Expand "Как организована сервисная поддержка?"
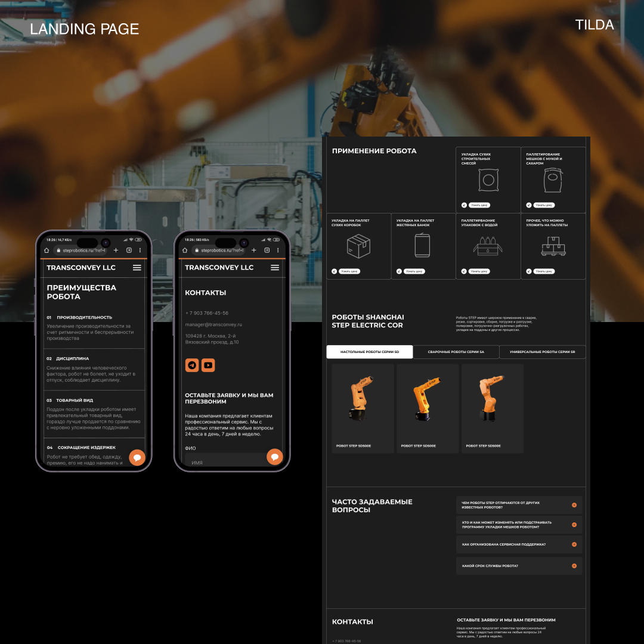The image size is (644, 644). point(519,544)
